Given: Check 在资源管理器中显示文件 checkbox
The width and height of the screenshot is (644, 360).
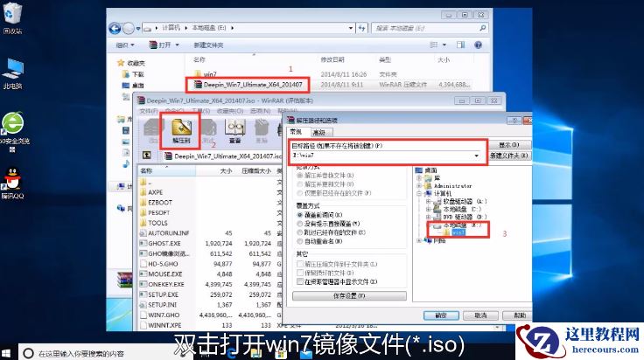Looking at the screenshot, I should (x=300, y=281).
